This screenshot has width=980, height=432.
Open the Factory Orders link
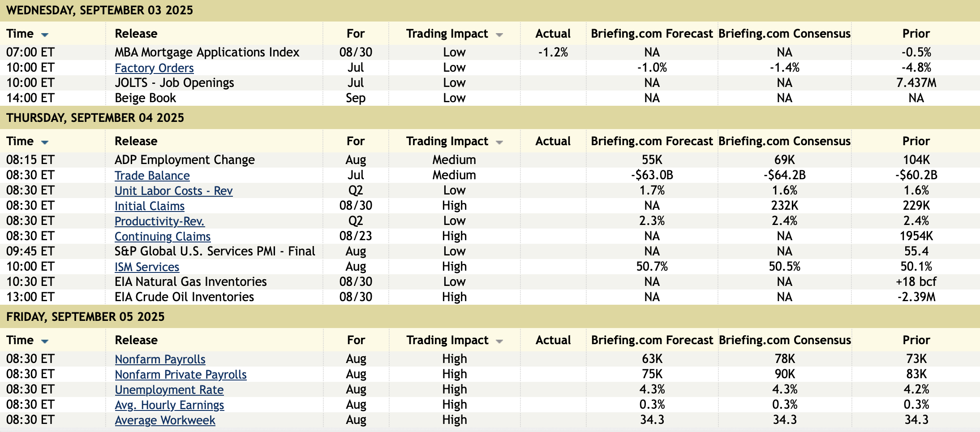[154, 68]
